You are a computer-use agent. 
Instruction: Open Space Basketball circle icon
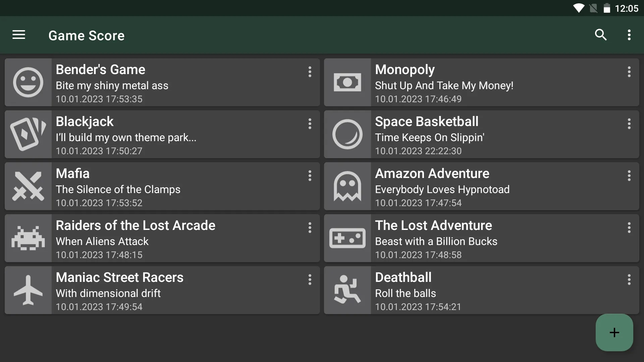(347, 134)
